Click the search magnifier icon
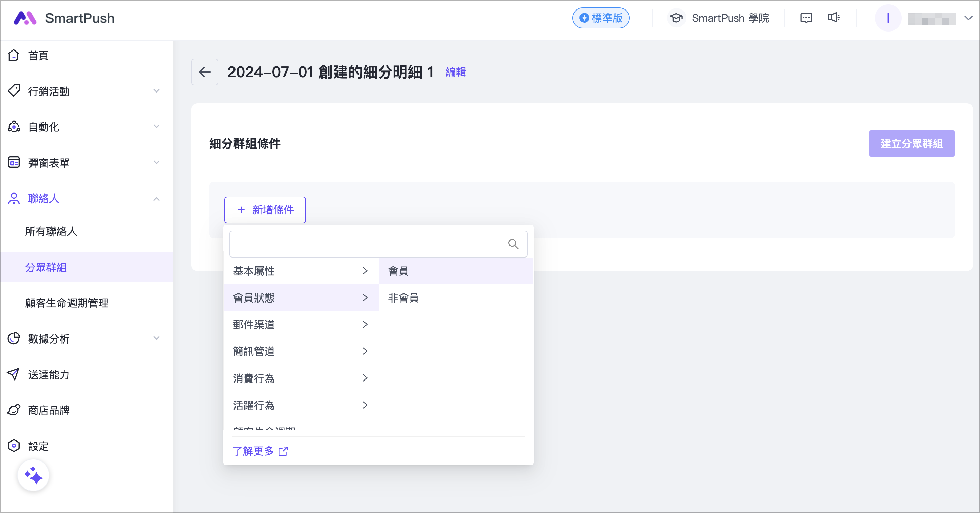 coord(513,244)
